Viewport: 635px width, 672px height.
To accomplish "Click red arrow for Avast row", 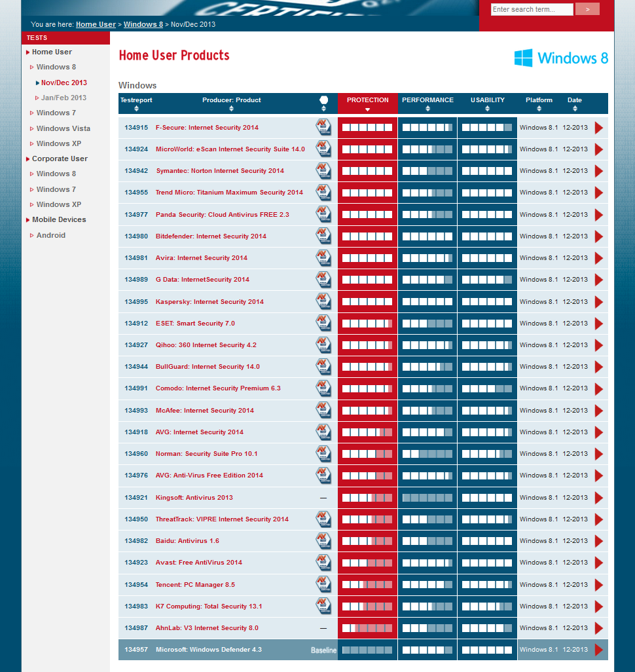I will [x=598, y=563].
